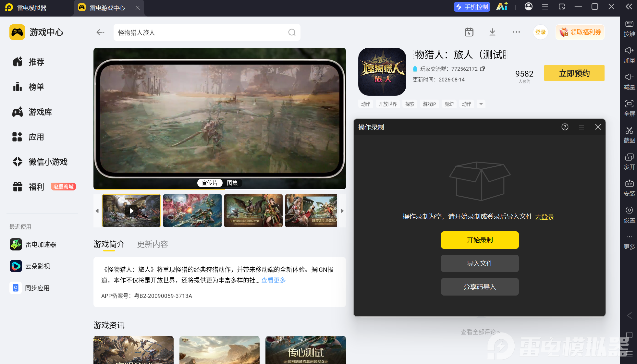The height and width of the screenshot is (364, 637).
Task: Open the 应用 section
Action: coord(28,137)
